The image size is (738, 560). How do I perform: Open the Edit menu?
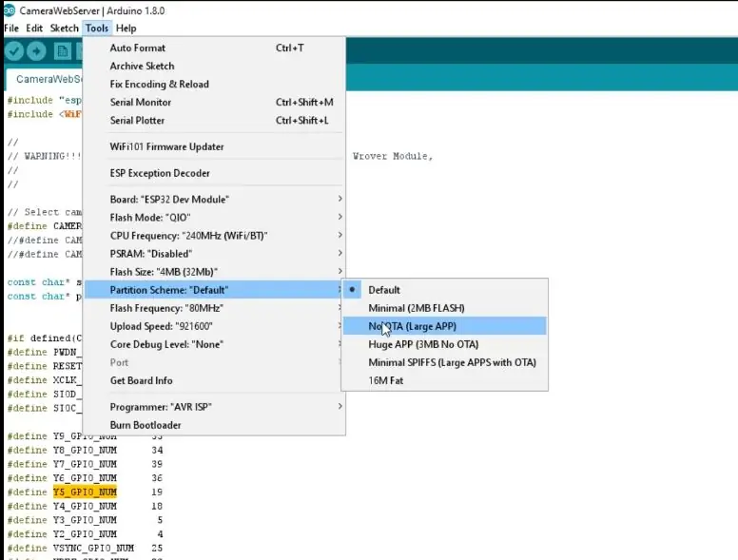34,29
